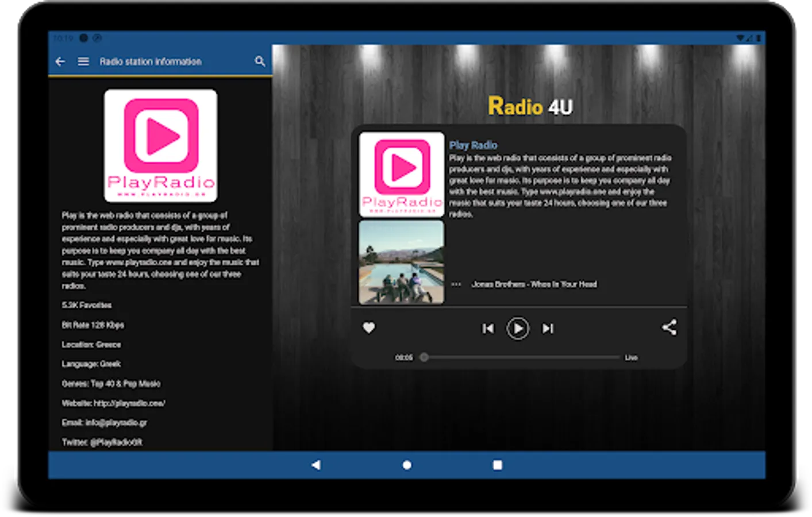Image resolution: width=812 pixels, height=517 pixels.
Task: Share the station using the share icon
Action: pyautogui.click(x=669, y=327)
